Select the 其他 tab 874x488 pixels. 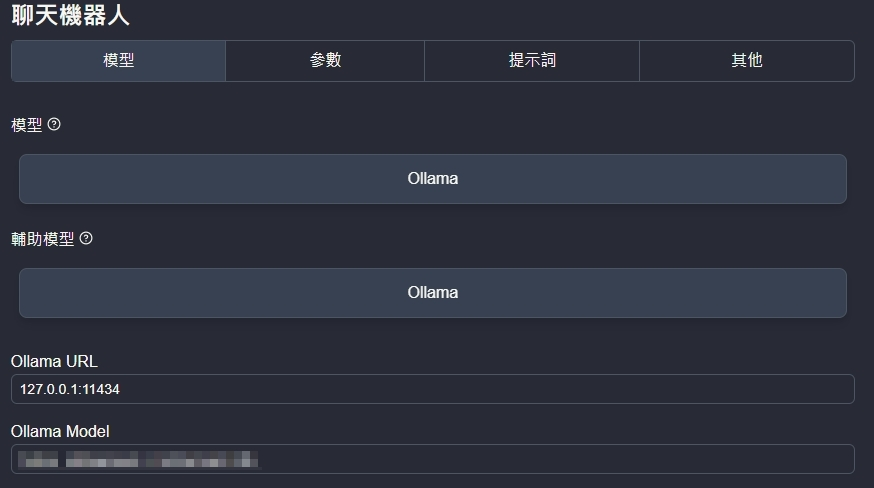pos(746,61)
